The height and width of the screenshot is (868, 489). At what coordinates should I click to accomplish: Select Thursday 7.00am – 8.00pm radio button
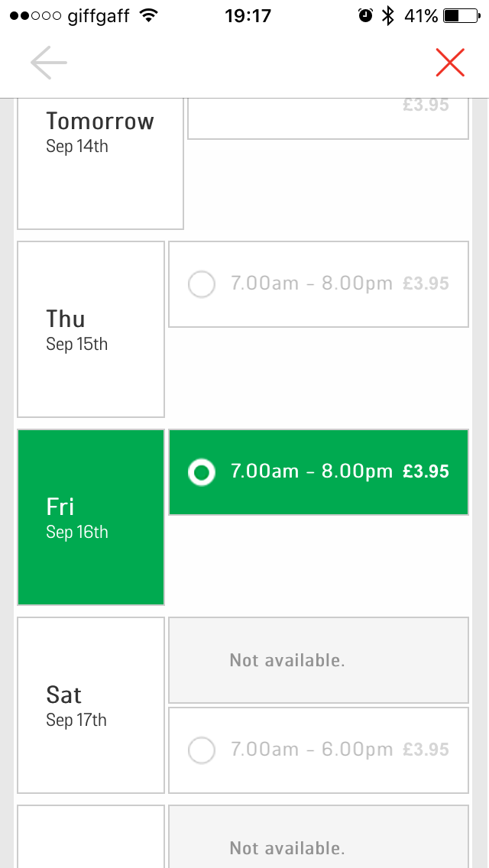coord(202,284)
